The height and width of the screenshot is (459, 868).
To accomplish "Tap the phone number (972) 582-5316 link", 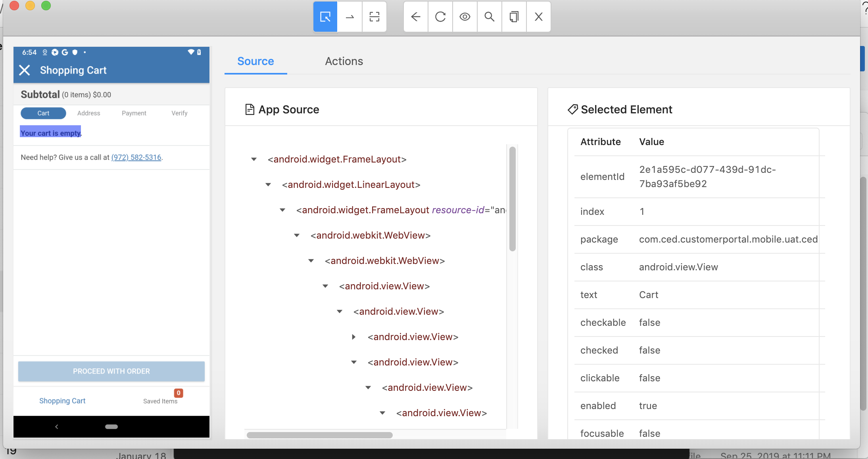I will (136, 157).
